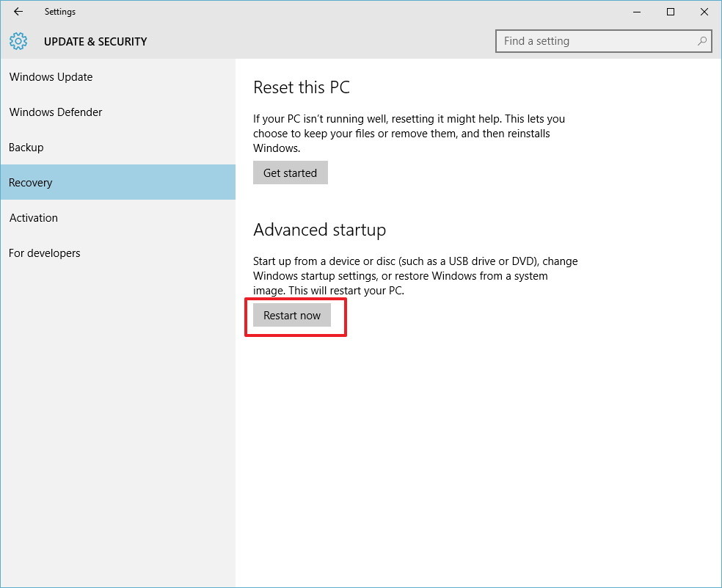
Task: Click the Settings title in the title bar
Action: coord(60,12)
